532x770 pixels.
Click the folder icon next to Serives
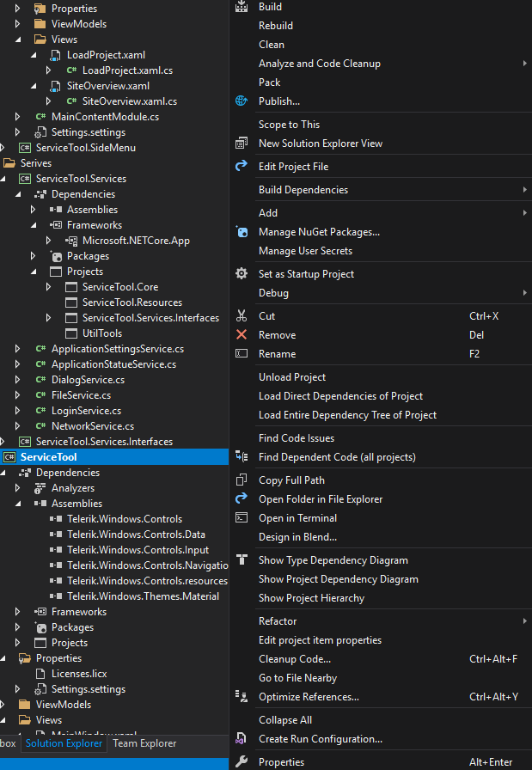[9, 162]
